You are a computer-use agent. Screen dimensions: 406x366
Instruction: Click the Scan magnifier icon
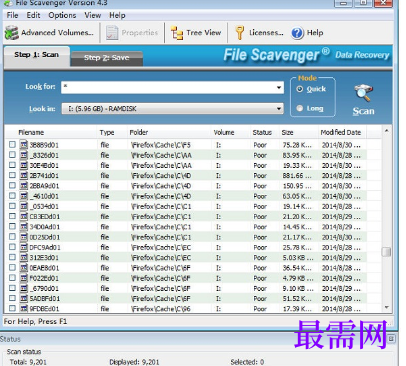coord(363,93)
